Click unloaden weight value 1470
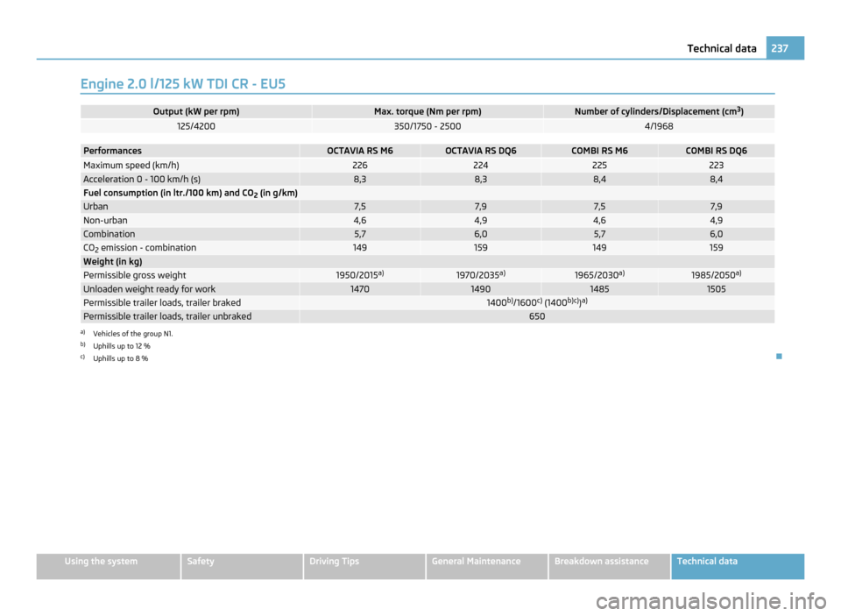 [x=360, y=289]
